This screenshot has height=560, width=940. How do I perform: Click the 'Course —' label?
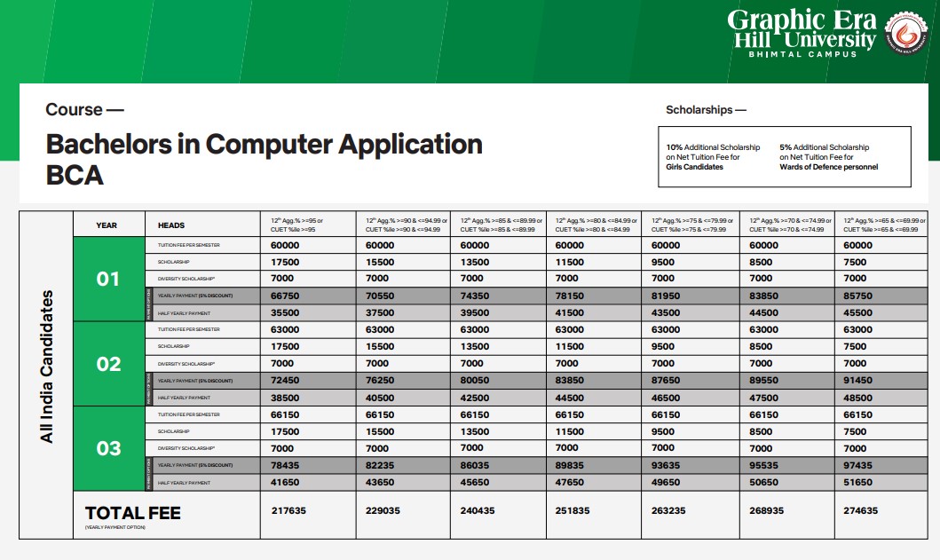pyautogui.click(x=84, y=110)
